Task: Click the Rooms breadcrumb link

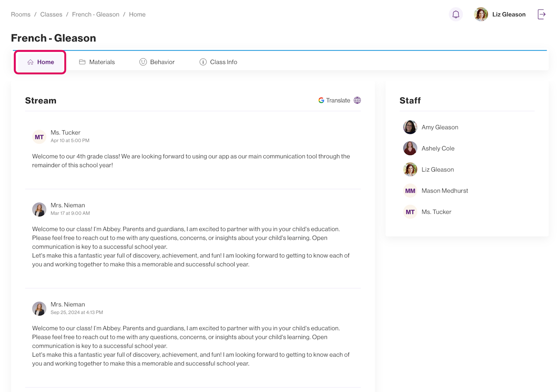Action: pyautogui.click(x=20, y=14)
